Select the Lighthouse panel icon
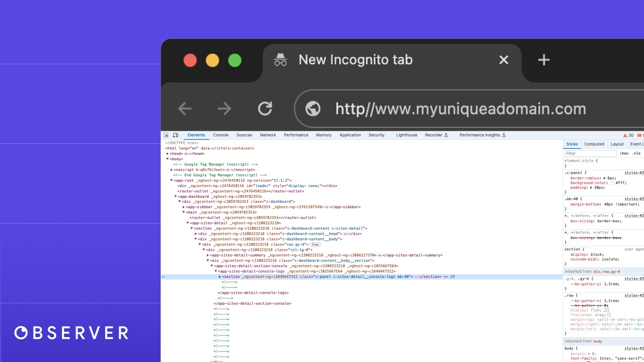Image resolution: width=644 pixels, height=362 pixels. 406,135
